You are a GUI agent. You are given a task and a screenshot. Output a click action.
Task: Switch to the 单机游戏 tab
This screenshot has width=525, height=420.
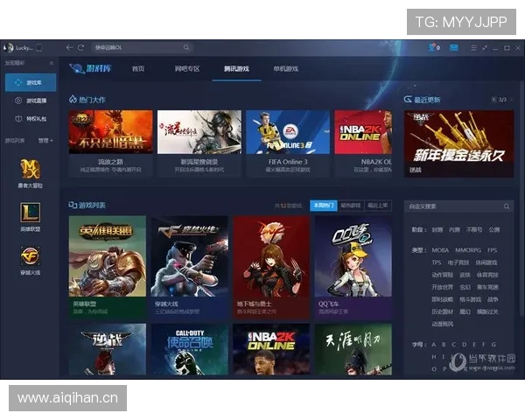click(285, 68)
